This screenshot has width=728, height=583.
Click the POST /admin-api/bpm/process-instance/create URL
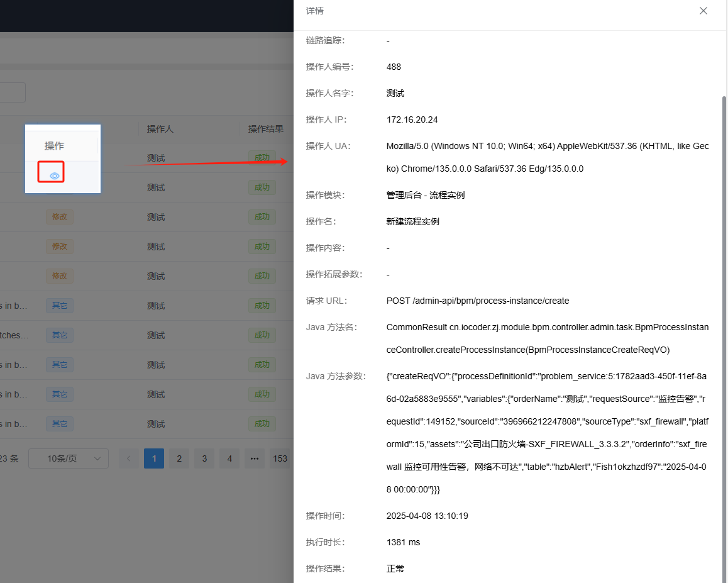tap(478, 301)
